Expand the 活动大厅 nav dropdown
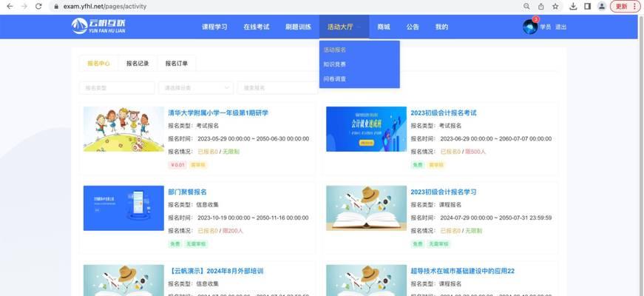 point(344,27)
